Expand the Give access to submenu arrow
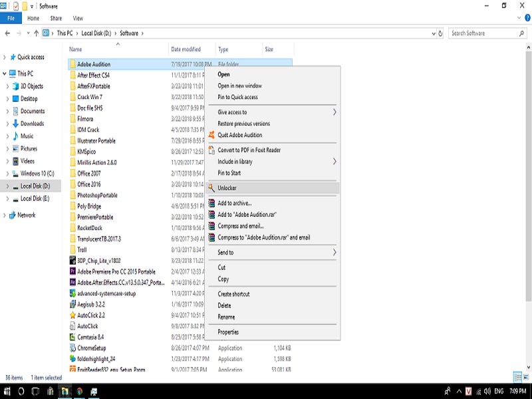The width and height of the screenshot is (532, 399). pyautogui.click(x=334, y=112)
